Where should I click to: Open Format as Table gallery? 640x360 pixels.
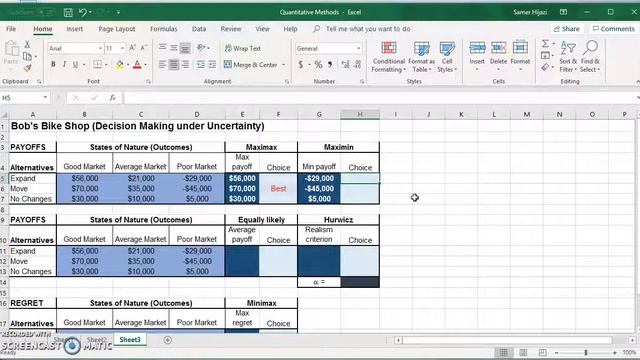tap(421, 57)
